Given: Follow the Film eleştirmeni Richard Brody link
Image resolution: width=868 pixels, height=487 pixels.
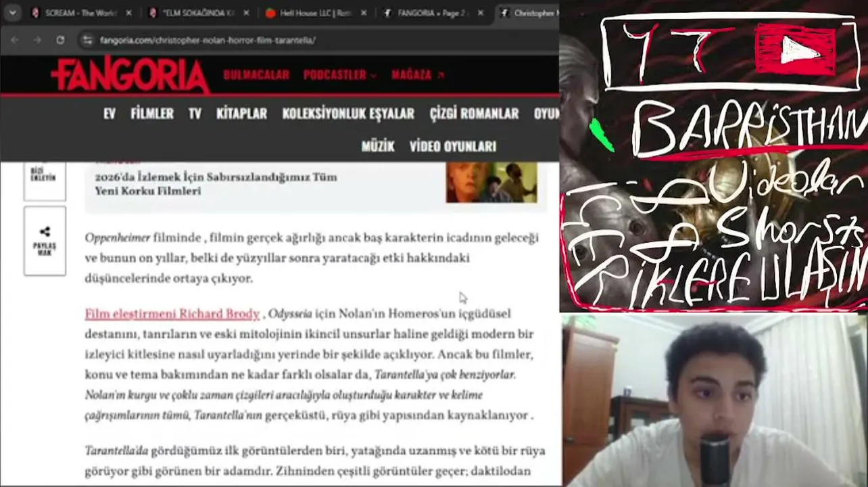Looking at the screenshot, I should pos(172,314).
